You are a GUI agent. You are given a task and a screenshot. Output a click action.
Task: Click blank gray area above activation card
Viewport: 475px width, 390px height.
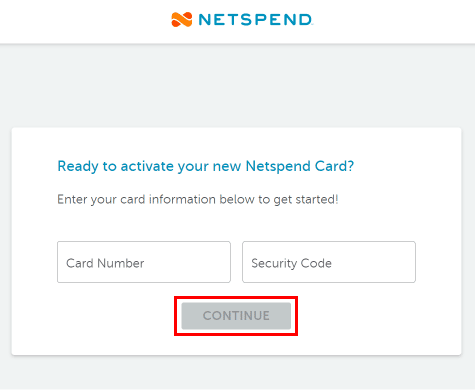pos(237,85)
